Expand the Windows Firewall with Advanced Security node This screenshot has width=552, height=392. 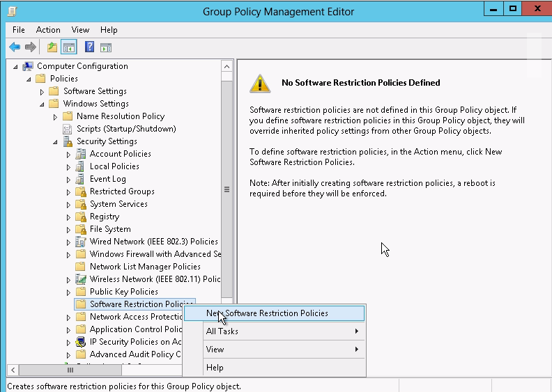[x=68, y=255]
